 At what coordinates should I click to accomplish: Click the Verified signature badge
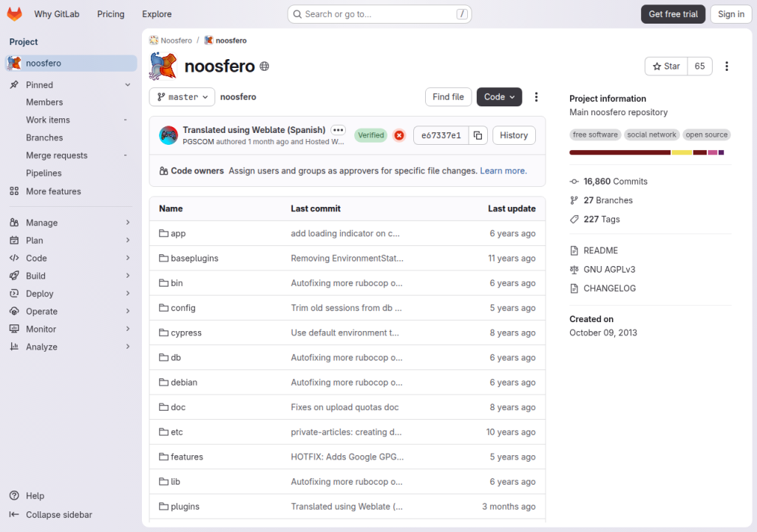(371, 136)
